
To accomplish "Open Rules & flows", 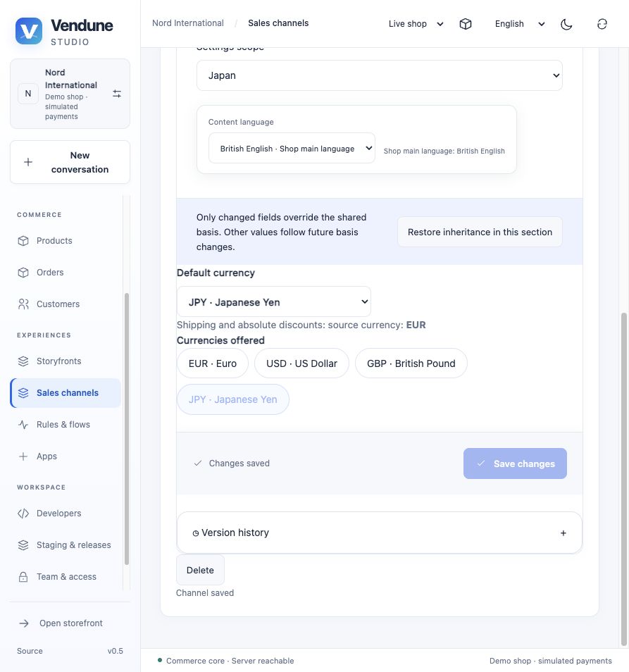I will [66, 425].
